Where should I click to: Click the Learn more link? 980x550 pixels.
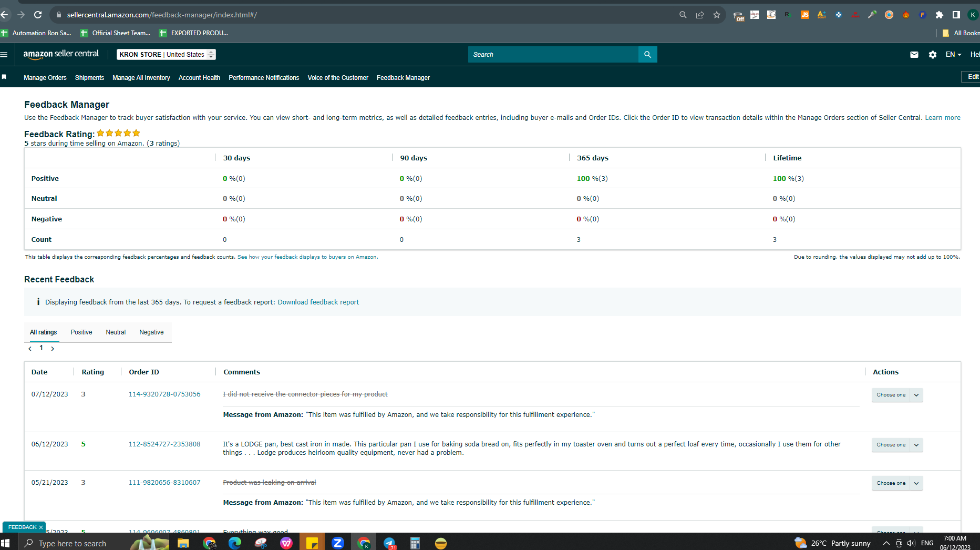(943, 118)
